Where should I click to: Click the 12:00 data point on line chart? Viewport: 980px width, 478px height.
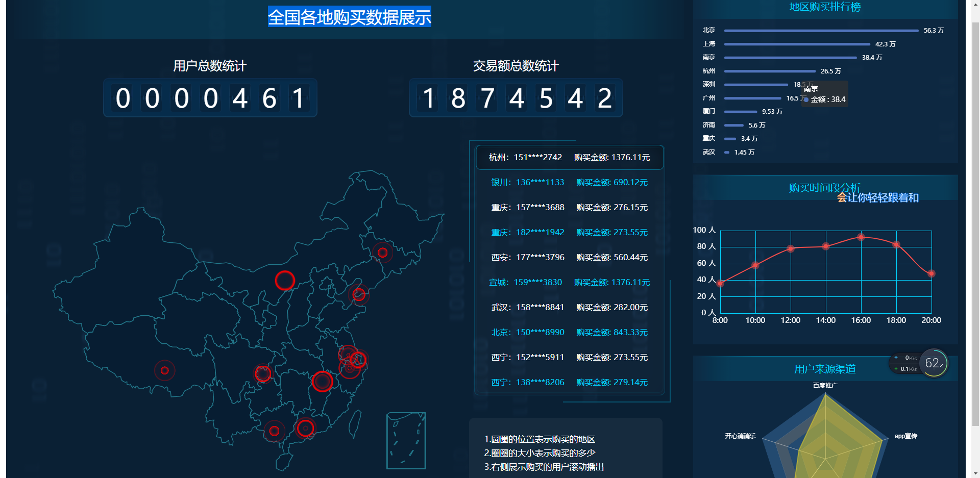(x=791, y=248)
